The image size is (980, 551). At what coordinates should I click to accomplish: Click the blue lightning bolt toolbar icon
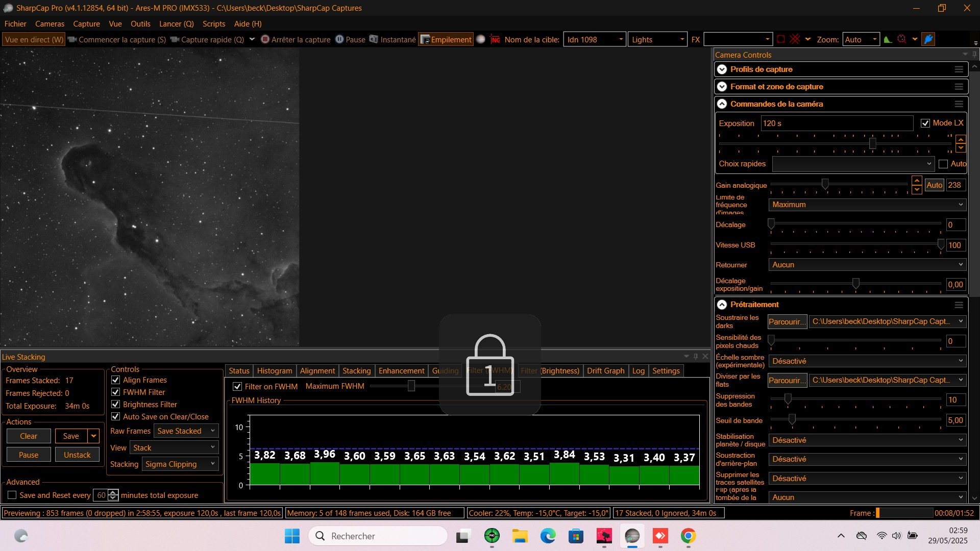(x=928, y=39)
